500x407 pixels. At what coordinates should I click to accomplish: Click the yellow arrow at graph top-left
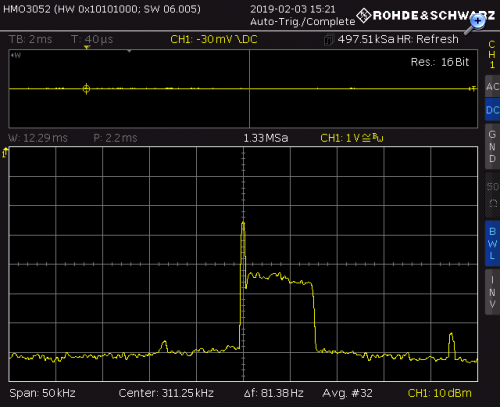click(5, 153)
